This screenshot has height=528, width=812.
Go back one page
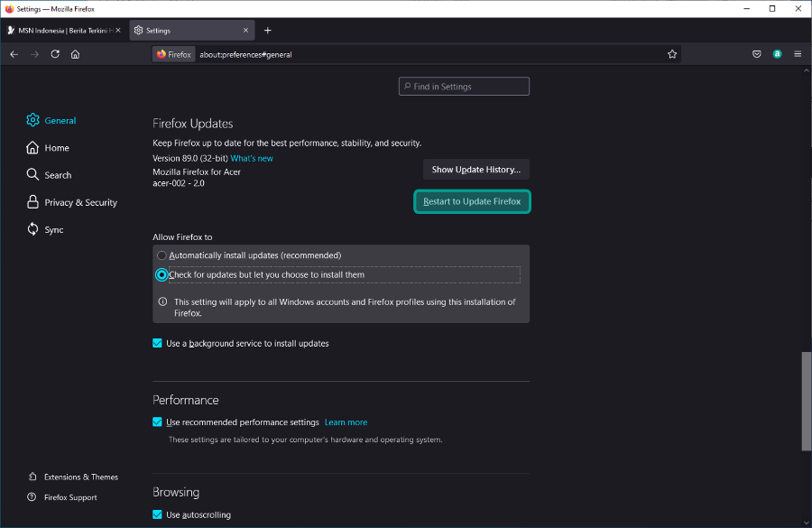coord(14,54)
